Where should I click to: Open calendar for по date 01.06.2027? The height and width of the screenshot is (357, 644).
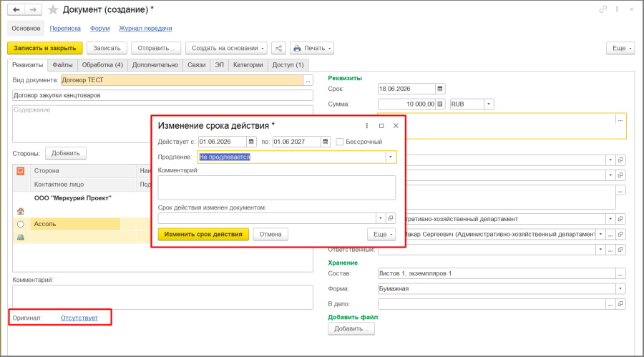(x=326, y=142)
